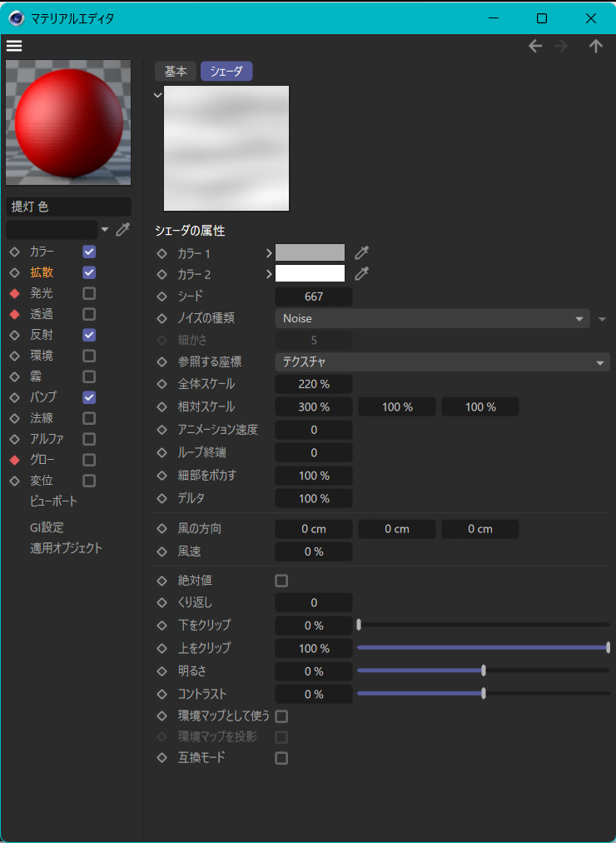This screenshot has height=843, width=616.
Task: Open the 参照する座標 dropdown
Action: [442, 362]
